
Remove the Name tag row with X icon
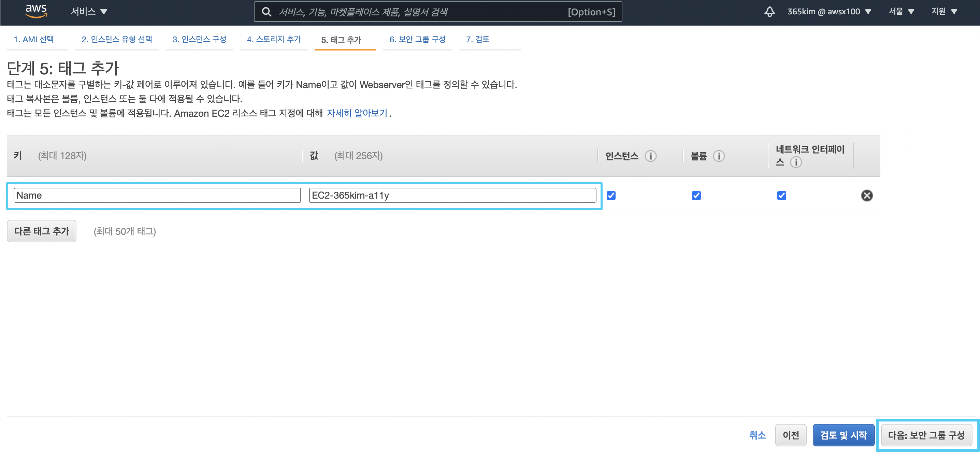click(x=867, y=196)
